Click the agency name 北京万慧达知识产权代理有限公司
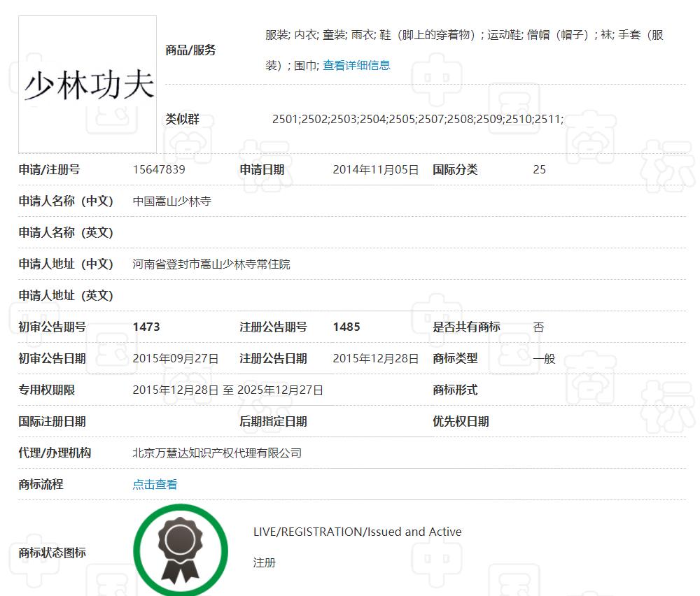This screenshot has height=596, width=700. point(217,453)
